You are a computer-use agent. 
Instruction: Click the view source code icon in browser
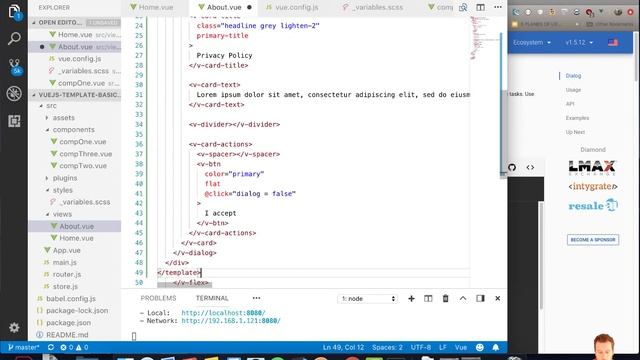tap(530, 167)
